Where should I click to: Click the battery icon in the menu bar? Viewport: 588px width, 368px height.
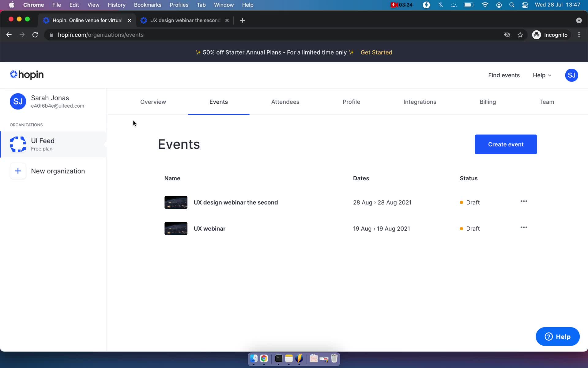pyautogui.click(x=469, y=5)
